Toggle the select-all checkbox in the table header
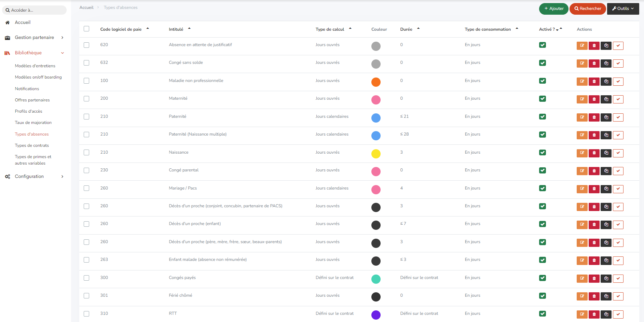This screenshot has height=322, width=644. tap(86, 29)
